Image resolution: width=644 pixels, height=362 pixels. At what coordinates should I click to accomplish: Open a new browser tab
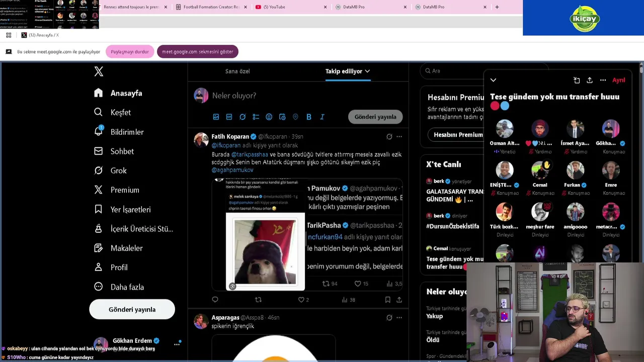coord(497,7)
